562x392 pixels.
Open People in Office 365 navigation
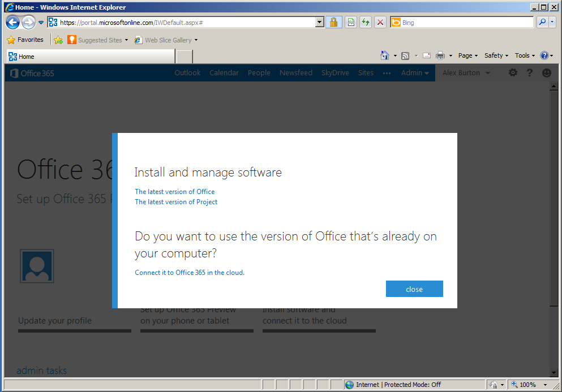pyautogui.click(x=259, y=73)
